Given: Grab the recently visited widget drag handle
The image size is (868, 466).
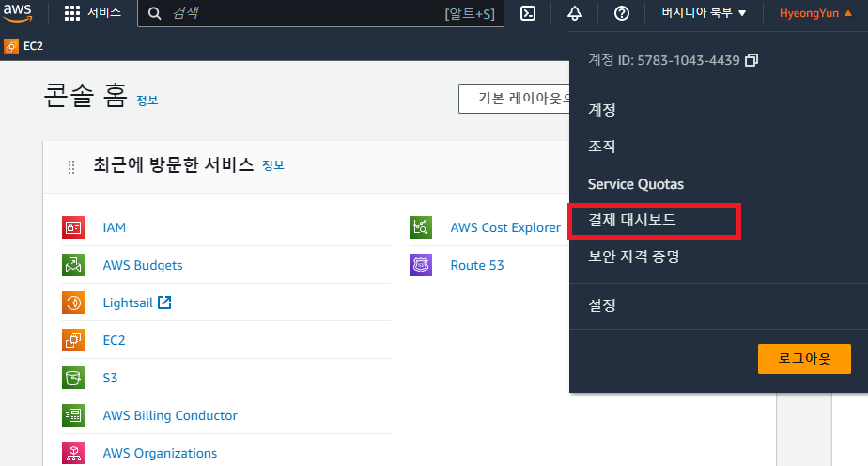Looking at the screenshot, I should [71, 166].
